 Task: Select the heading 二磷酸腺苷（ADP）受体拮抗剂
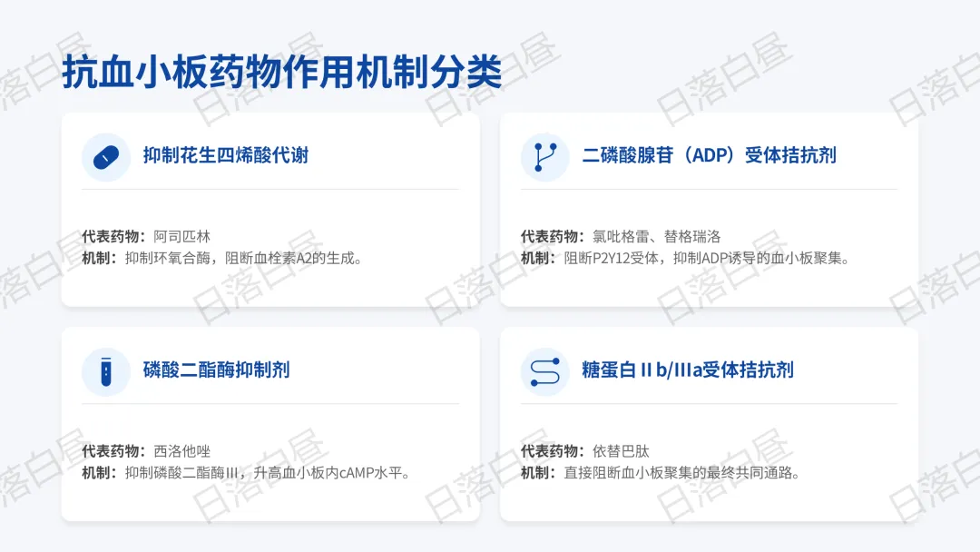[709, 155]
